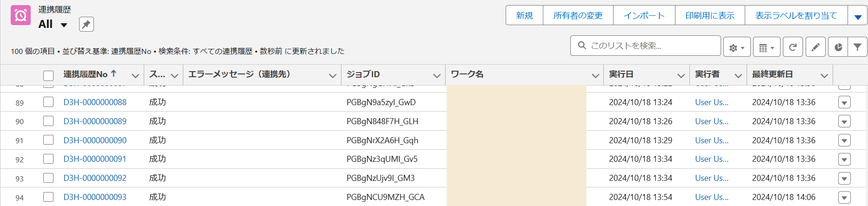The image size is (868, 206).
Task: Show the charts panel icon
Action: click(x=838, y=47)
